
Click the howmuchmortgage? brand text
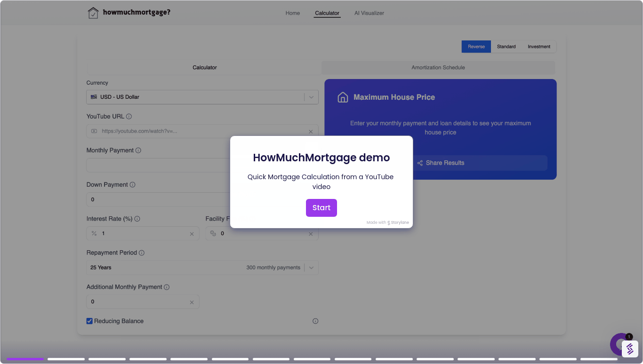click(x=137, y=13)
